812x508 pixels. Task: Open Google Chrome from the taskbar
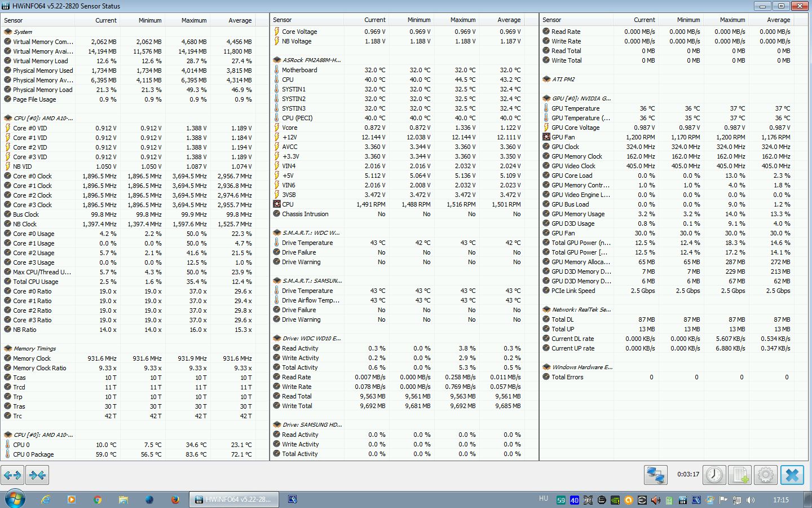[98, 500]
